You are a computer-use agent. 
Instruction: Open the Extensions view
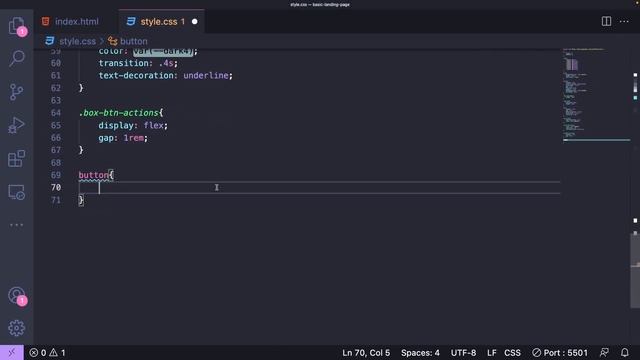tap(16, 158)
